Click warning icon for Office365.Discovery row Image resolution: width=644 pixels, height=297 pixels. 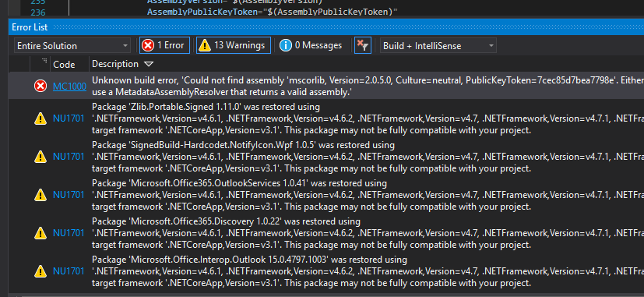pyautogui.click(x=40, y=233)
